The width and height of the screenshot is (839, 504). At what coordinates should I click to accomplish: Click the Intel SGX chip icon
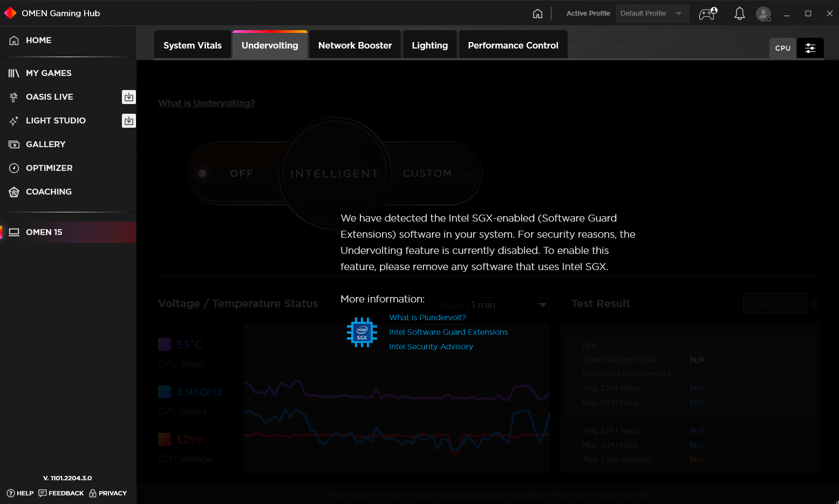tap(361, 332)
